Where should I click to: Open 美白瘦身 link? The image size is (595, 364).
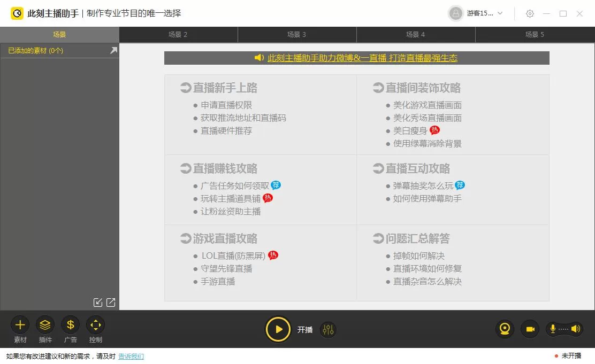pos(410,131)
